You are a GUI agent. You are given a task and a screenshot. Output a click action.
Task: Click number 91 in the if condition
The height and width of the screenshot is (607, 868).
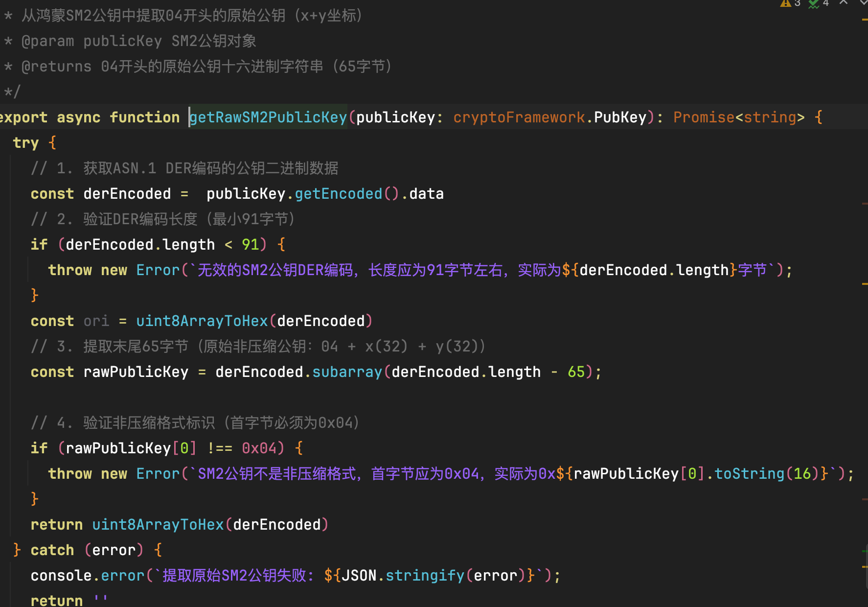(x=251, y=244)
